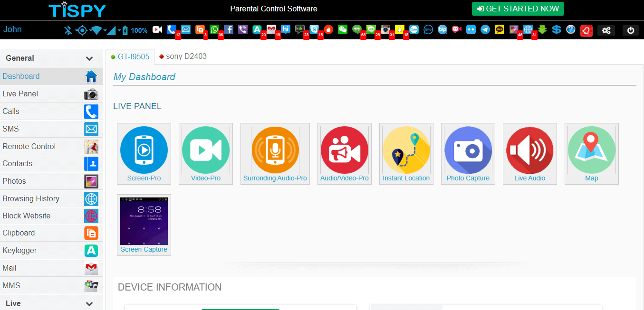Open Skype icon with badge 15

314,29
